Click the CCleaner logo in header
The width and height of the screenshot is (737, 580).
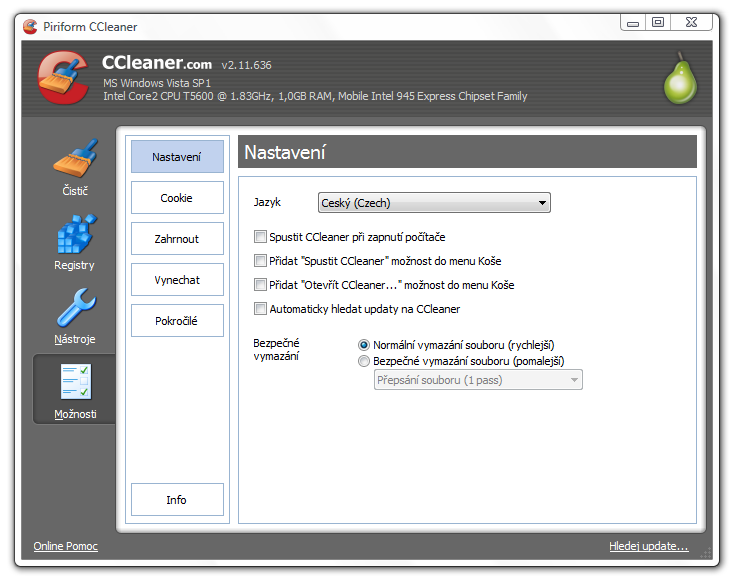click(63, 78)
